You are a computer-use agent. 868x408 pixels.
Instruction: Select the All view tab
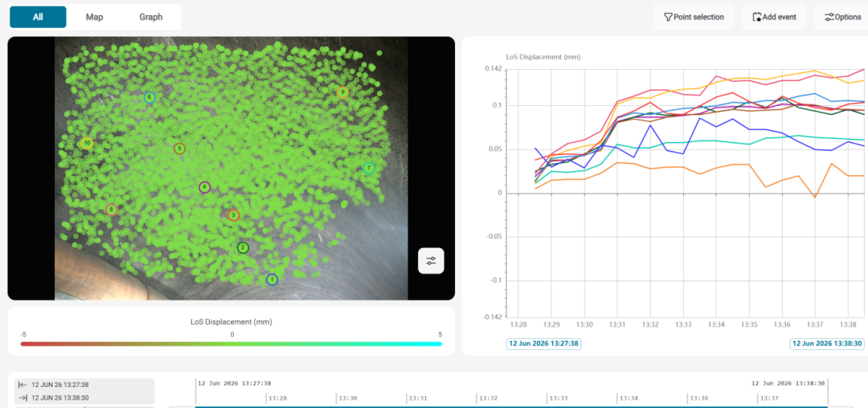click(x=39, y=17)
